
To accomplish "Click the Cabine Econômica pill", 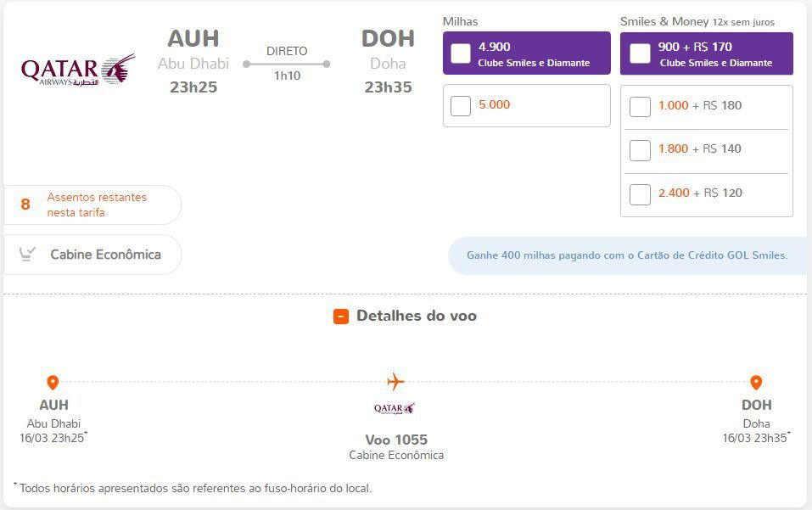I will (92, 255).
